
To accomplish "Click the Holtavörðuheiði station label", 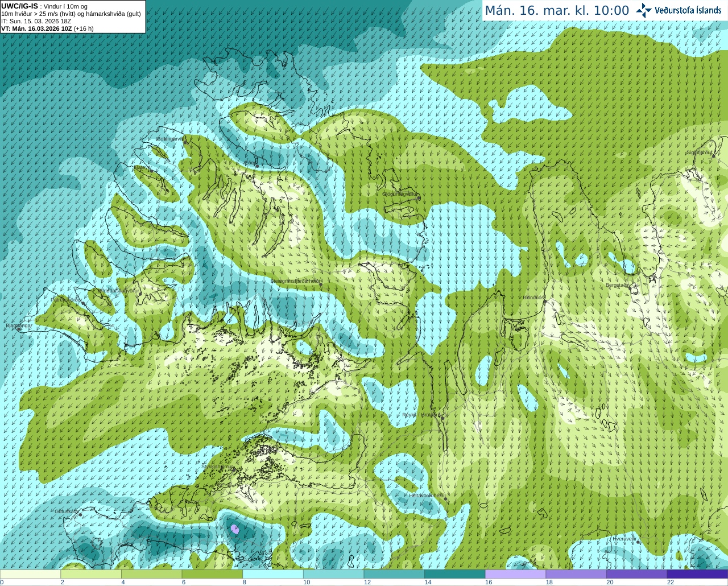I will click(x=427, y=496).
